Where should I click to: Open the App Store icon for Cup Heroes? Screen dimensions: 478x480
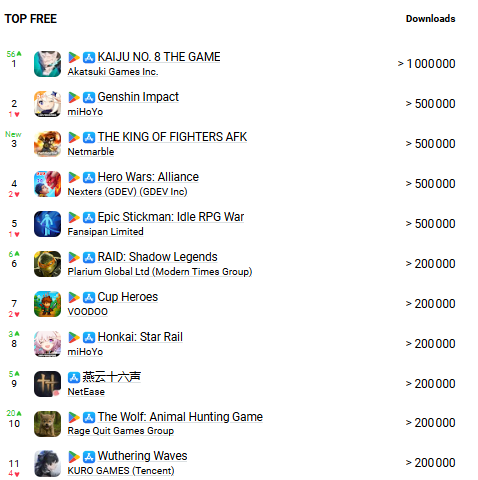(x=89, y=297)
